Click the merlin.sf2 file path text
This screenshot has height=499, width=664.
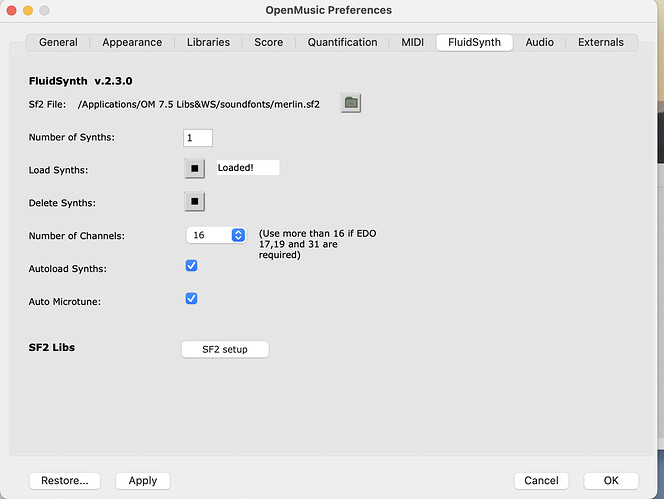pyautogui.click(x=199, y=104)
